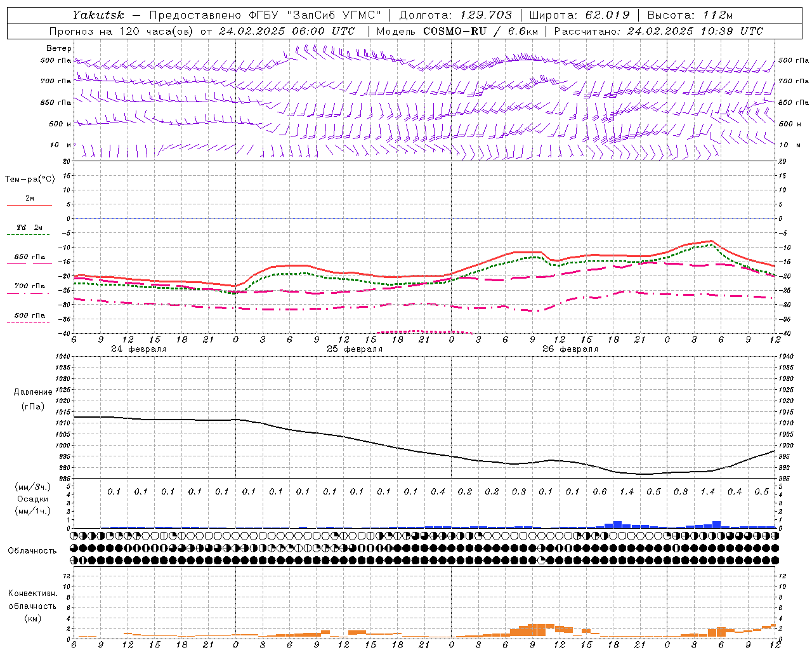Select "Прогноз на 120 часа(ов)" header text
Viewport: 812px width, 650px height.
click(122, 31)
